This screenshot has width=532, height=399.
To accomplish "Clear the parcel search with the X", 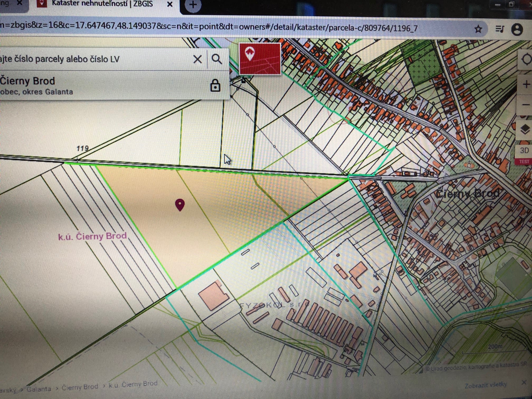I will 197,59.
